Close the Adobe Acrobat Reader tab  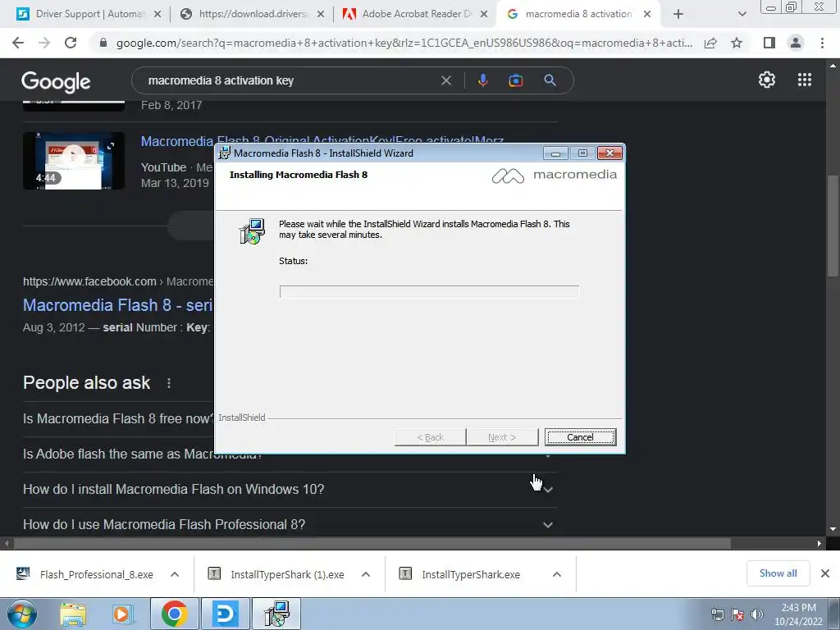pyautogui.click(x=484, y=14)
